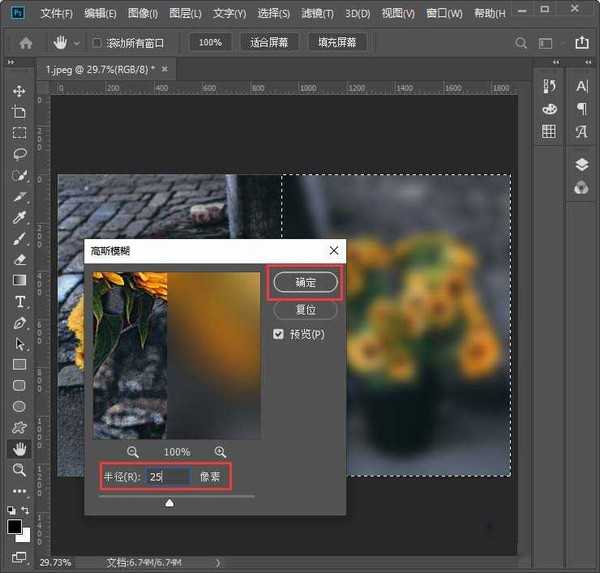Select the Eraser tool
Image resolution: width=600 pixels, height=573 pixels.
[19, 259]
